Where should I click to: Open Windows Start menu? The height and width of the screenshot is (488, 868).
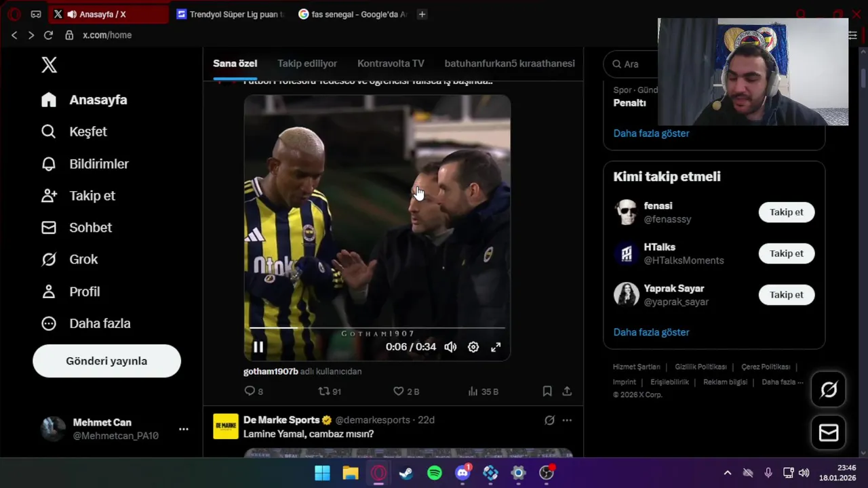point(322,473)
